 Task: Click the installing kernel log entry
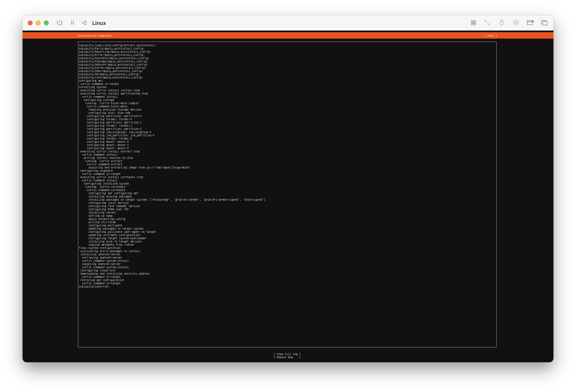click(x=102, y=212)
